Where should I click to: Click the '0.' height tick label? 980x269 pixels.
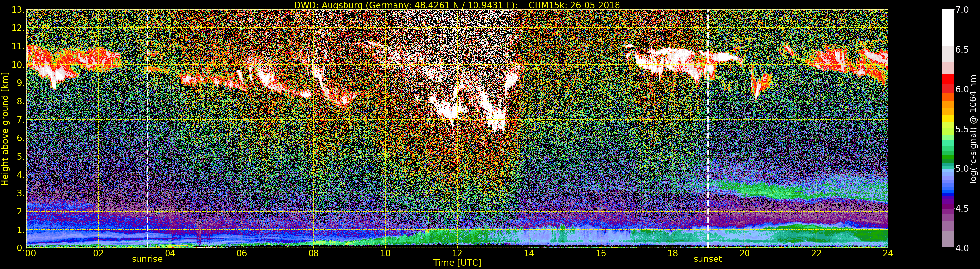21,248
